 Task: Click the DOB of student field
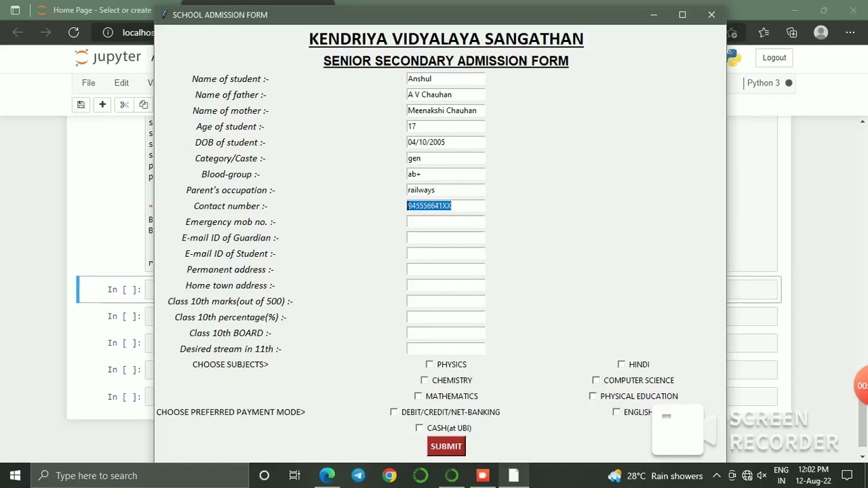[446, 142]
